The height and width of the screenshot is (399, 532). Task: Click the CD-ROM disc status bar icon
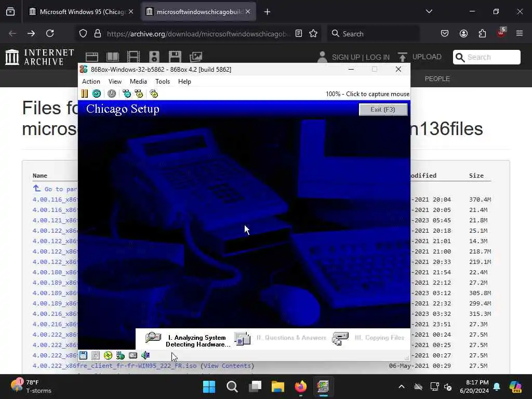[x=108, y=355]
